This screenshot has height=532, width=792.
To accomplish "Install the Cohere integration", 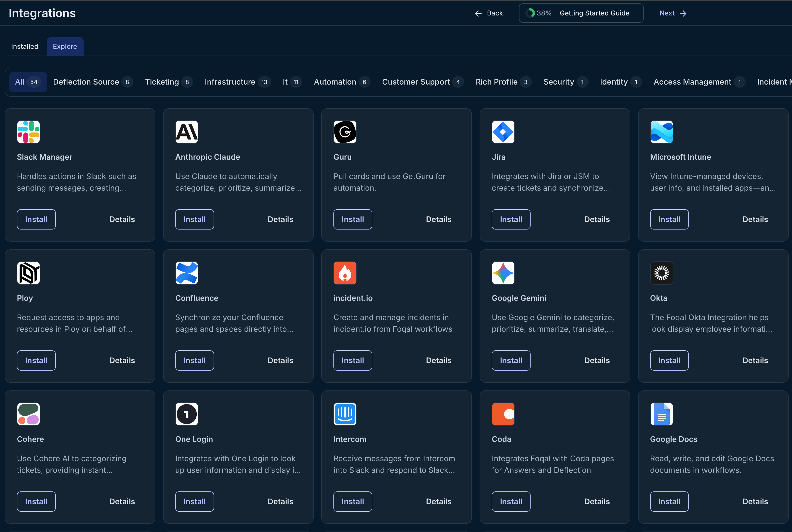I will pos(36,502).
